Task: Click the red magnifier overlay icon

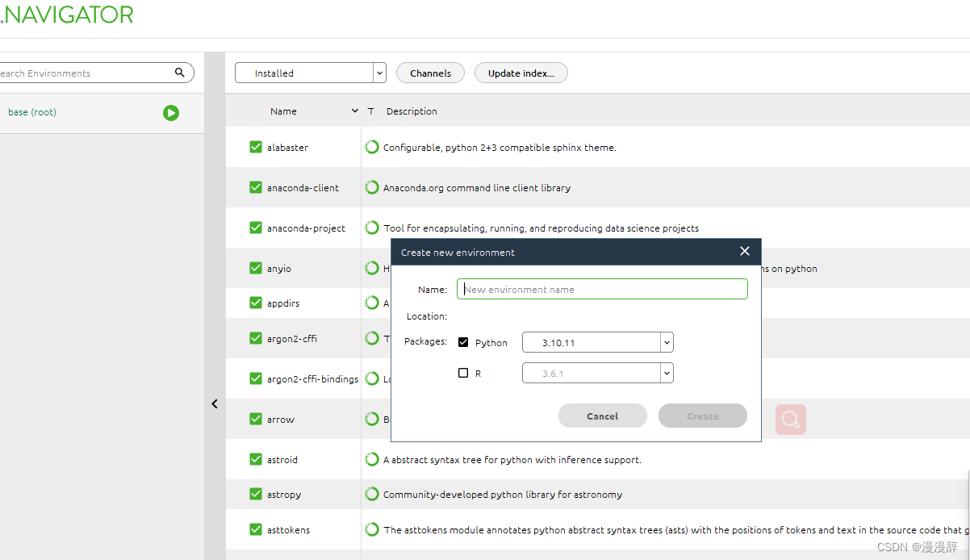Action: tap(791, 420)
